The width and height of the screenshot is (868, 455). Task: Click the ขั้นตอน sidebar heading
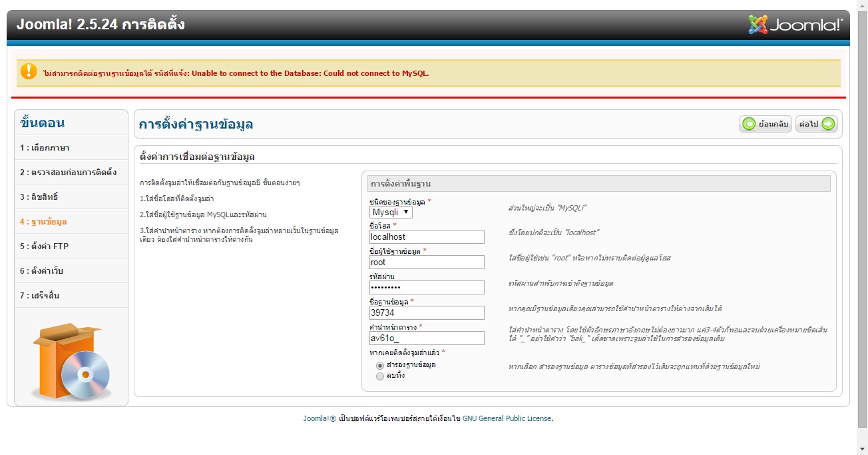(43, 123)
